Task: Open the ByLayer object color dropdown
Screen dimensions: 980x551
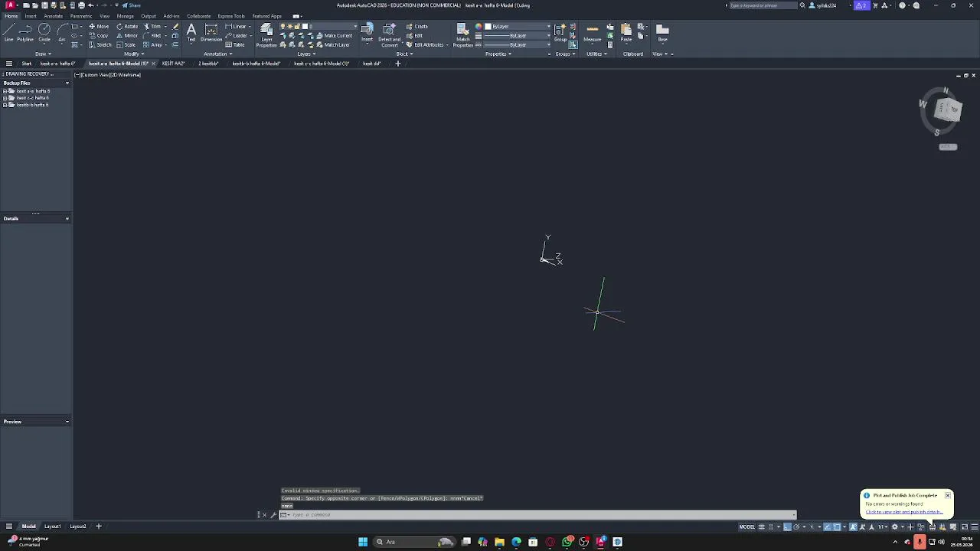Action: coord(518,26)
